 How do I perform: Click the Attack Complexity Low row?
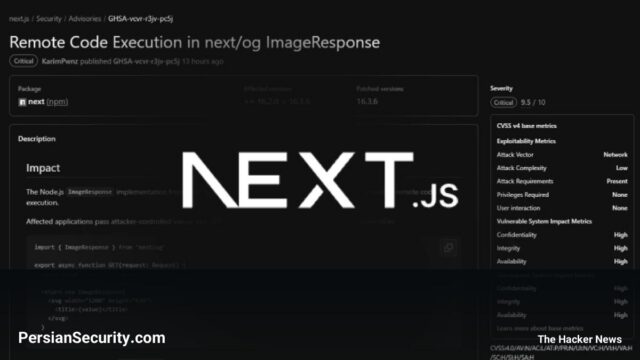[x=562, y=168]
